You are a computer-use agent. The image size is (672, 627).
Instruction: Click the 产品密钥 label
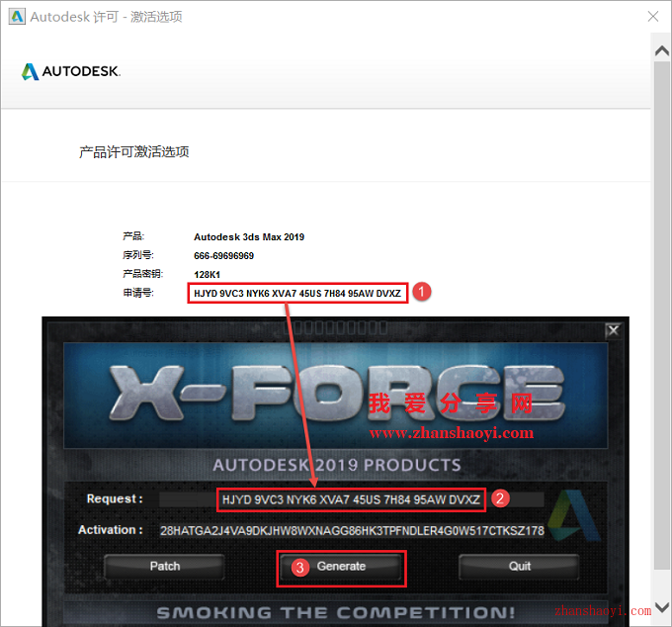(x=142, y=274)
